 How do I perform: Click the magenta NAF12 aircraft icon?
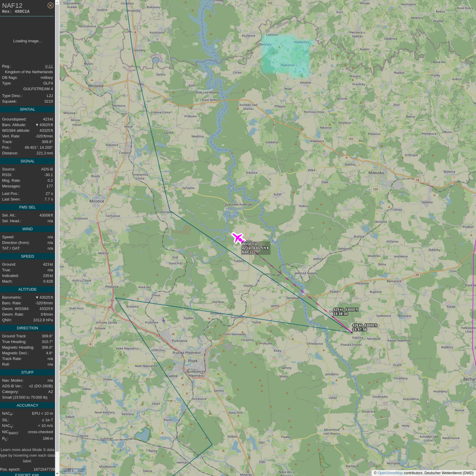pyautogui.click(x=238, y=238)
